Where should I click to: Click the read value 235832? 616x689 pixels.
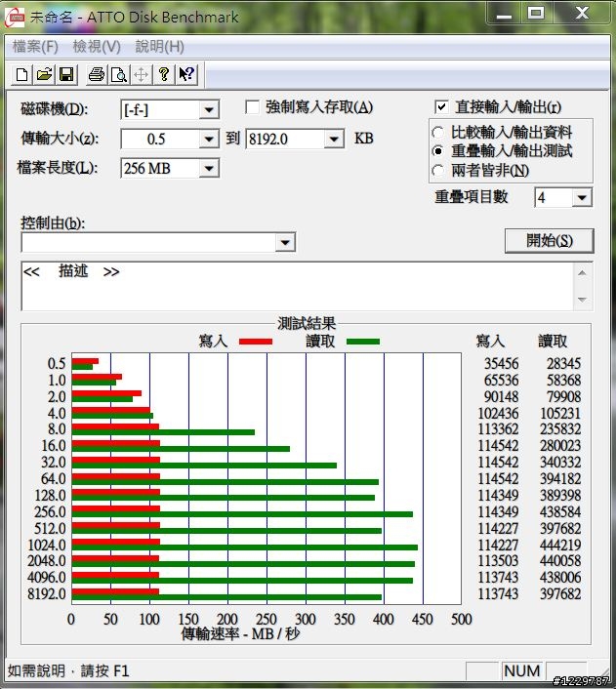560,429
